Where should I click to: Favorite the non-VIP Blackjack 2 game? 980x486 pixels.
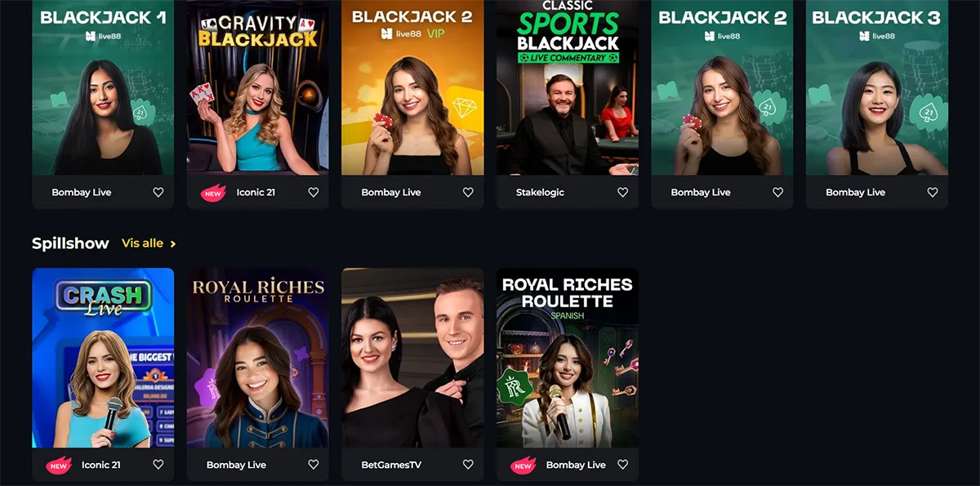pyautogui.click(x=777, y=193)
